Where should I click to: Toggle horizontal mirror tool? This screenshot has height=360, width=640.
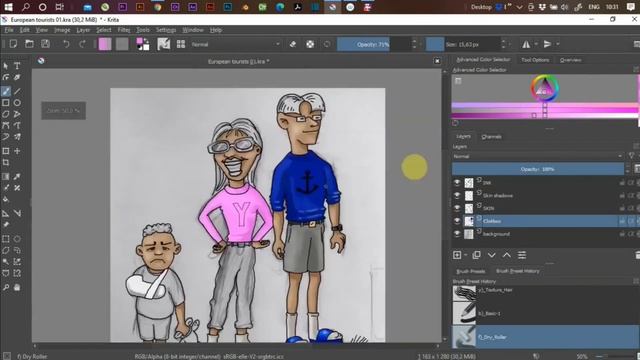(526, 44)
